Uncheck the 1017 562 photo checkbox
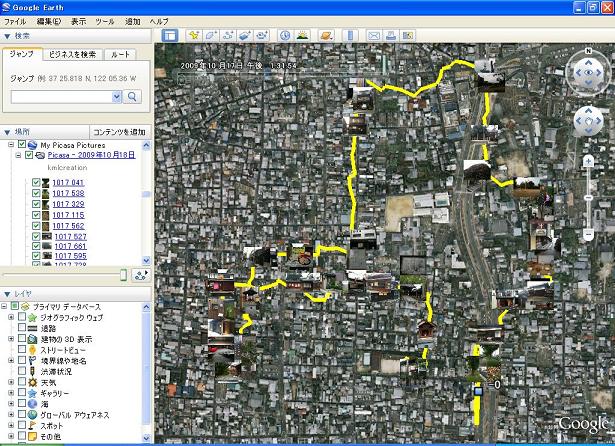 pyautogui.click(x=36, y=226)
